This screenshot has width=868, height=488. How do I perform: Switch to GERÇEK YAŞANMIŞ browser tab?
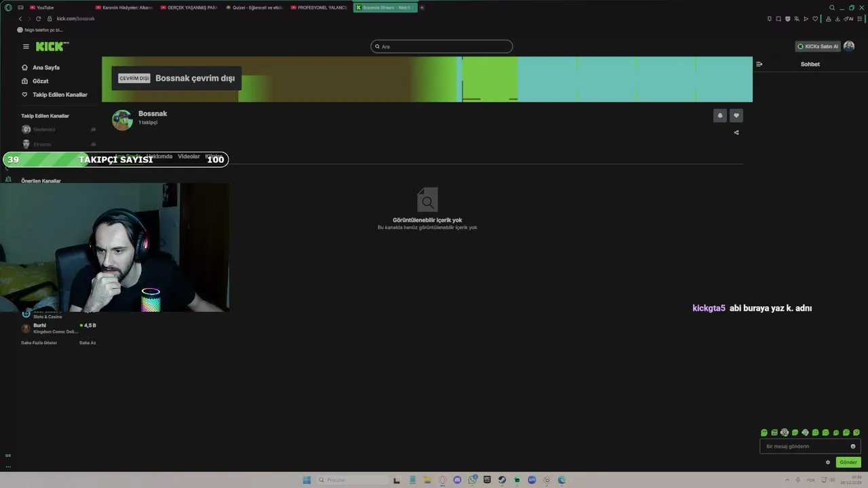point(189,7)
